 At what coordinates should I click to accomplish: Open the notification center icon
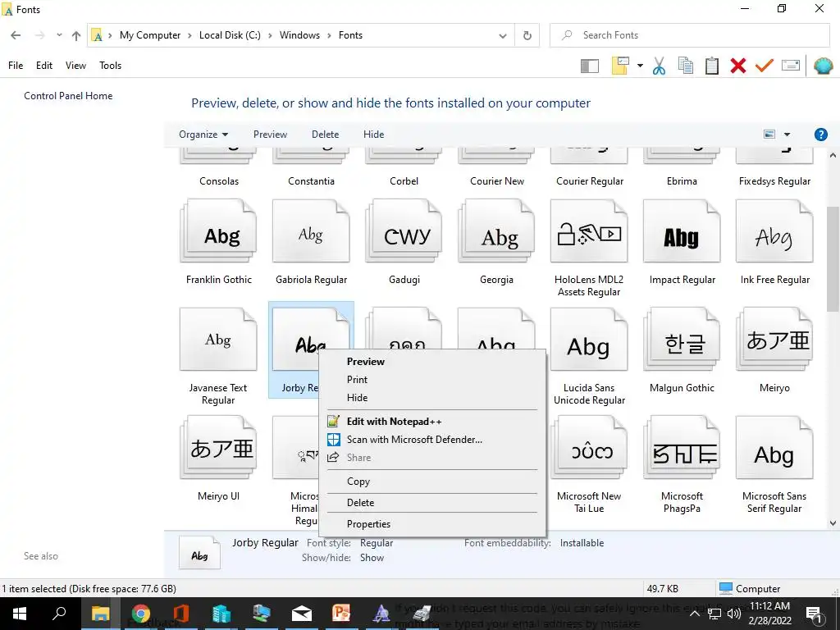tap(814, 614)
